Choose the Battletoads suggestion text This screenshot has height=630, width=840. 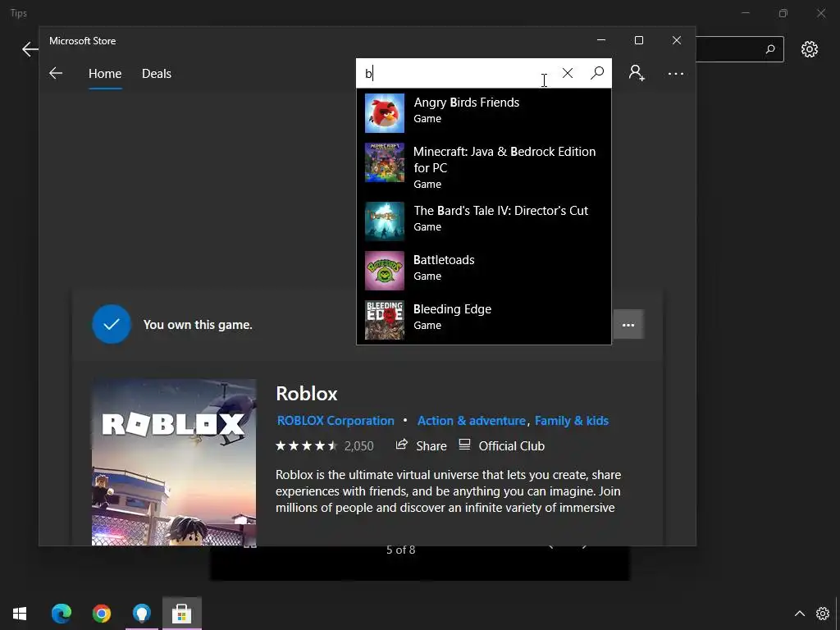(x=444, y=260)
